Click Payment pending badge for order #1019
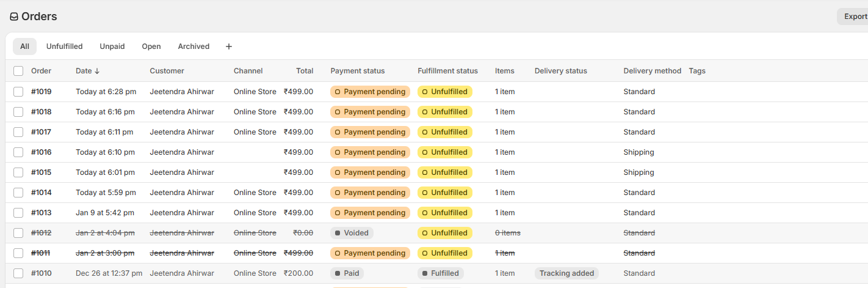 [x=370, y=92]
